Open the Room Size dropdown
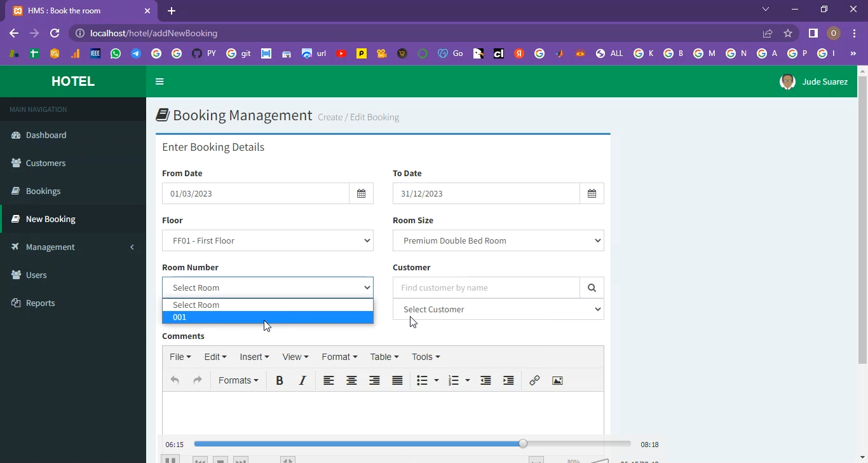 point(498,240)
